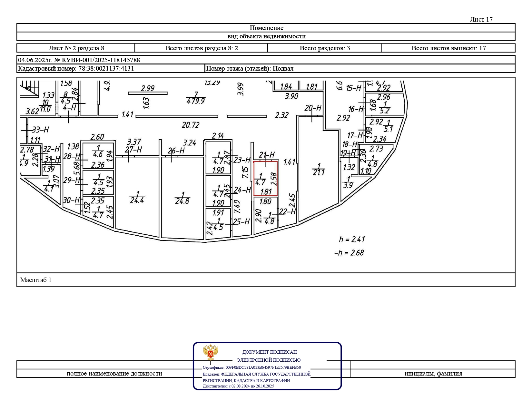Click the dimension "3.24" near room 26-Н
The image size is (532, 411).
pyautogui.click(x=190, y=142)
